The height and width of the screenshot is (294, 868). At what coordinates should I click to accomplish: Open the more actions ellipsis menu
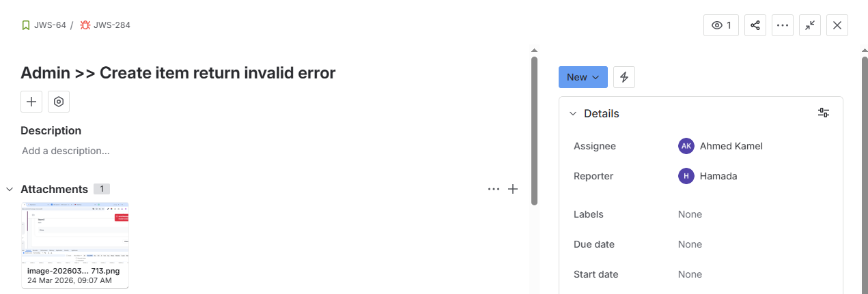[782, 25]
